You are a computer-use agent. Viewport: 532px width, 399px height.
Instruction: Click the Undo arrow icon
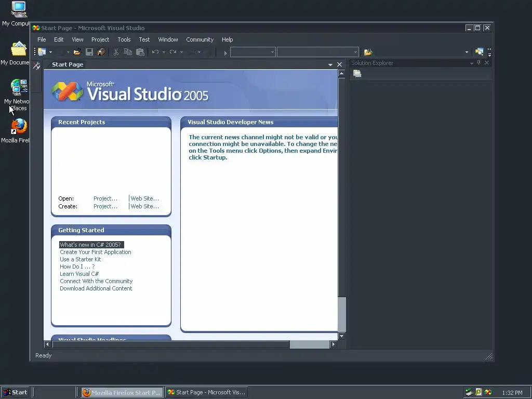pyautogui.click(x=155, y=52)
